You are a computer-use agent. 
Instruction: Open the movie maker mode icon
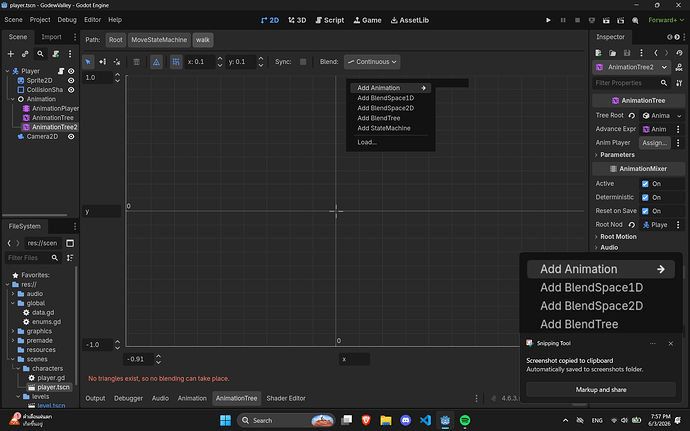(635, 20)
